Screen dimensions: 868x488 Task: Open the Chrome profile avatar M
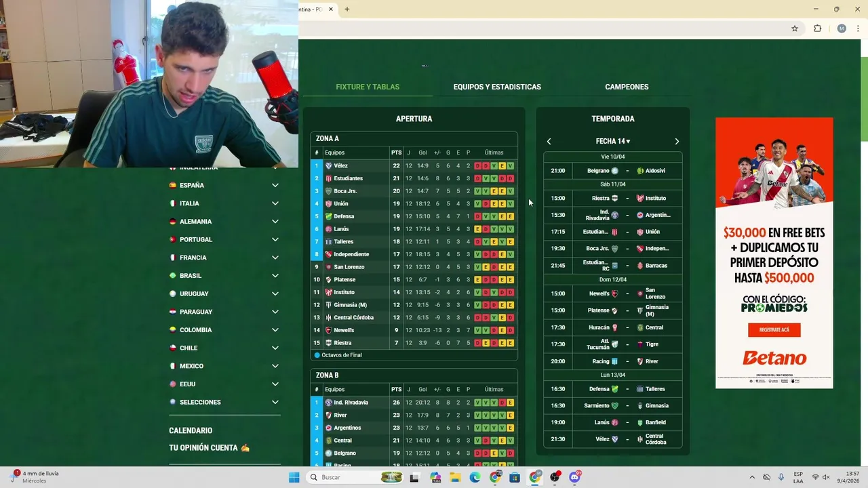(842, 28)
